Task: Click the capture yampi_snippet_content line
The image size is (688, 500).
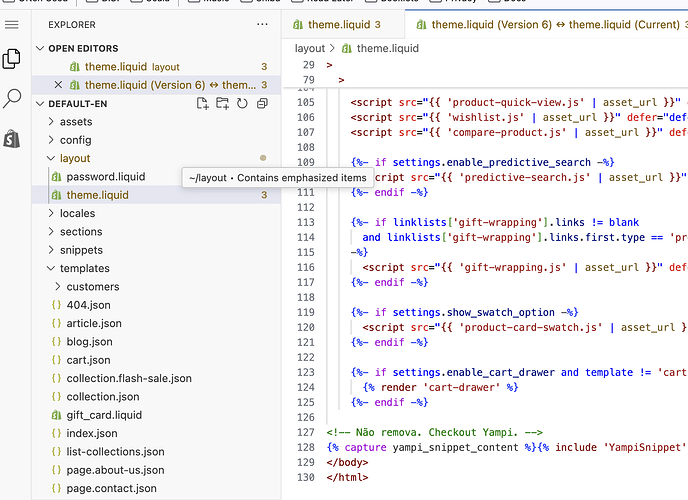Action: (x=507, y=447)
